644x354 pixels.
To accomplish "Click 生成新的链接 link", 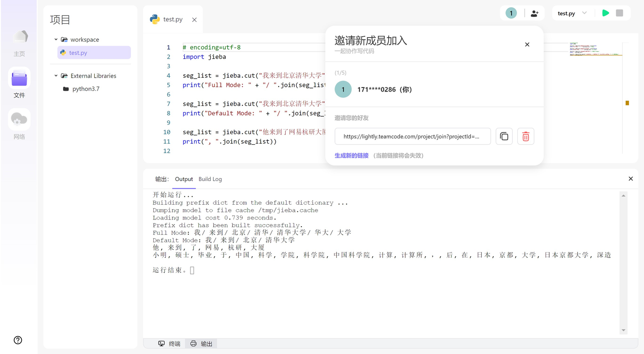I will point(352,156).
